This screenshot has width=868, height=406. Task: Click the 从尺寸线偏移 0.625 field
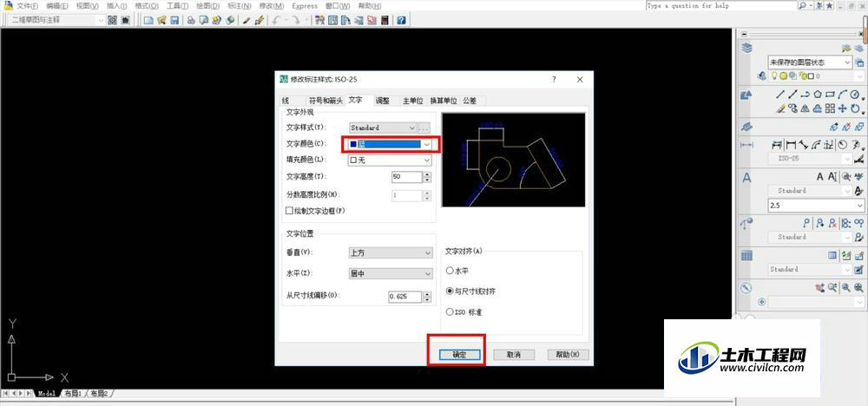click(x=405, y=297)
